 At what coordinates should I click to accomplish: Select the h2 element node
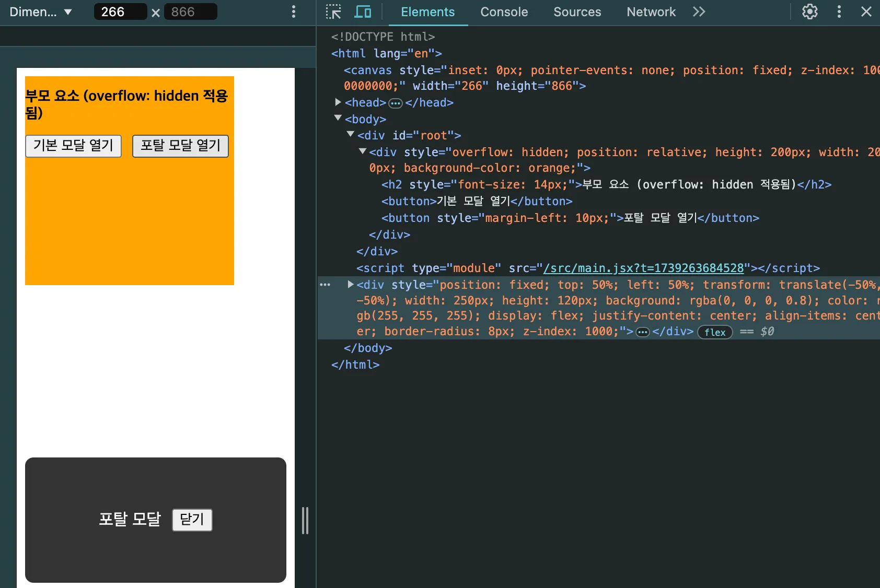click(606, 184)
